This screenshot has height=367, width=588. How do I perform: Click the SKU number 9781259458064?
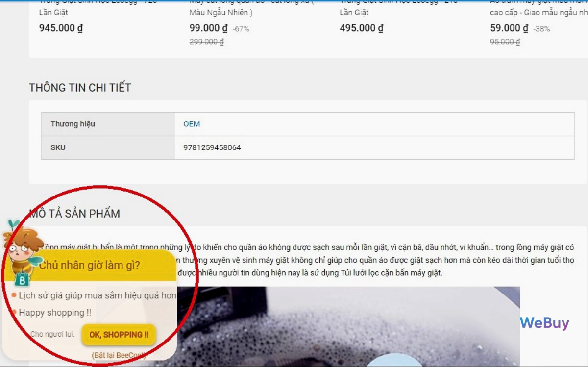pos(212,147)
